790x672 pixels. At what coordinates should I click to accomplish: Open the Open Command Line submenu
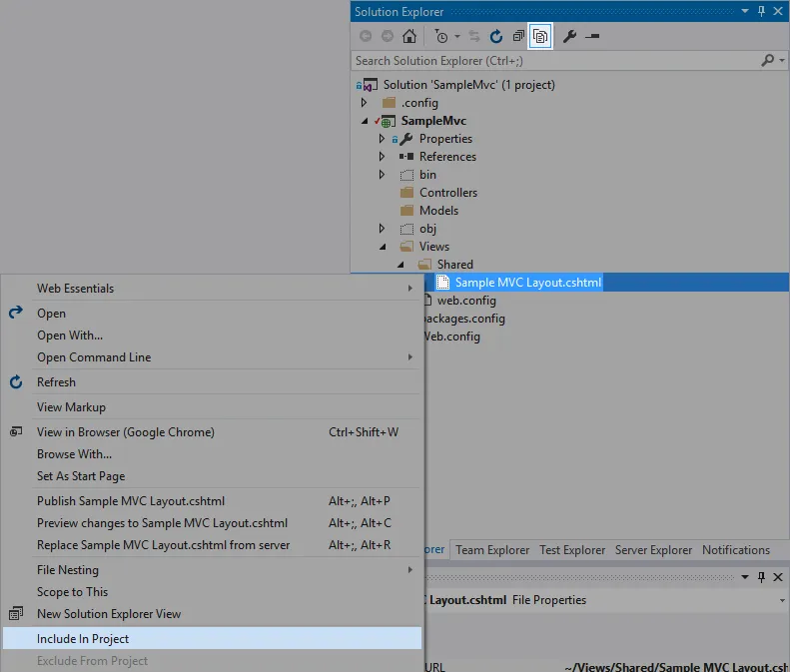(x=212, y=357)
